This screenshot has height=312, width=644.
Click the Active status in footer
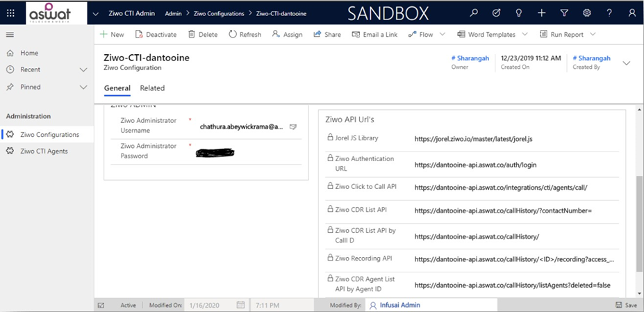(128, 306)
